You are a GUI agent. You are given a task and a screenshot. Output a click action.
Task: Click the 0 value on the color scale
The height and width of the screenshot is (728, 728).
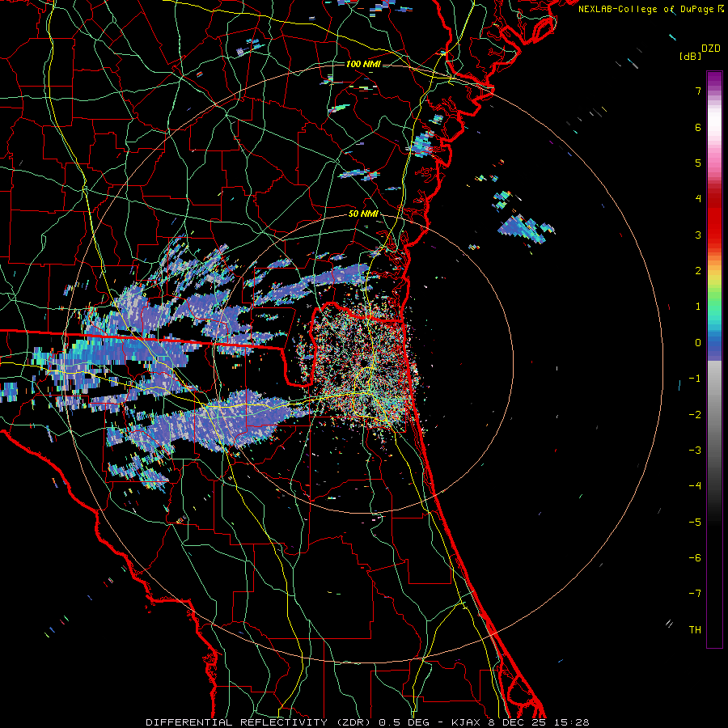click(698, 343)
